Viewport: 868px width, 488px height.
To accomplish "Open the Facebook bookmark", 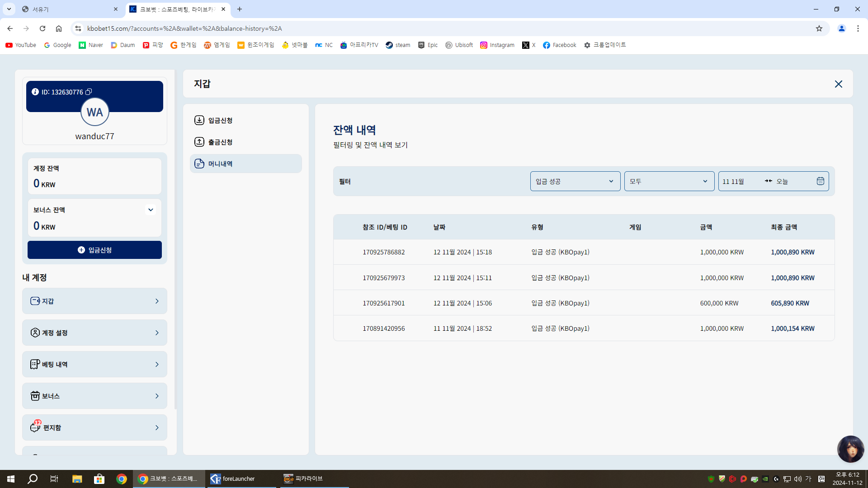I will tap(560, 45).
